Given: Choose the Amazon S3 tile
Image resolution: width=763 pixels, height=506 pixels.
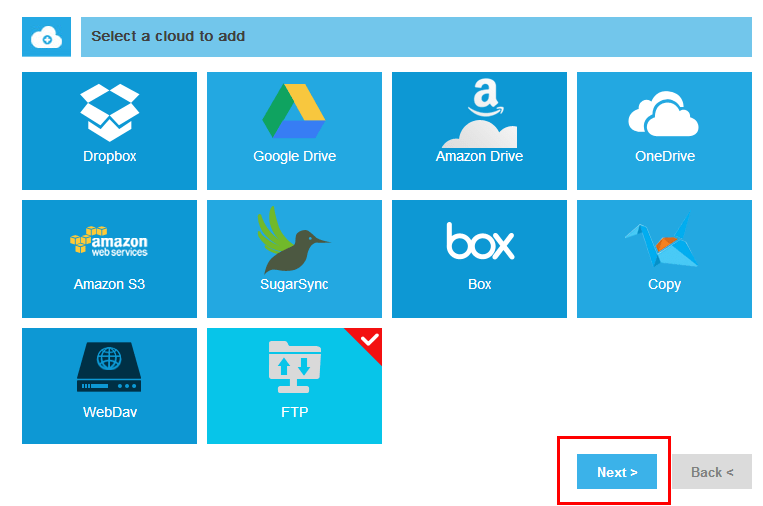Looking at the screenshot, I should point(109,259).
